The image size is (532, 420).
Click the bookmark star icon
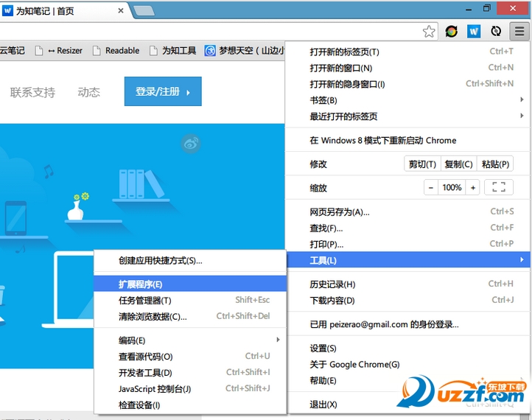pyautogui.click(x=429, y=32)
